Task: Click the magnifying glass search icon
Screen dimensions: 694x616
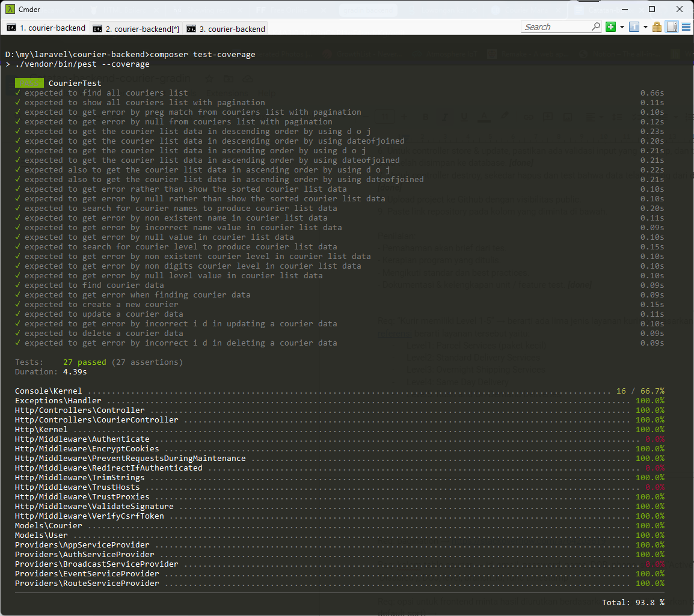Action: pos(595,27)
